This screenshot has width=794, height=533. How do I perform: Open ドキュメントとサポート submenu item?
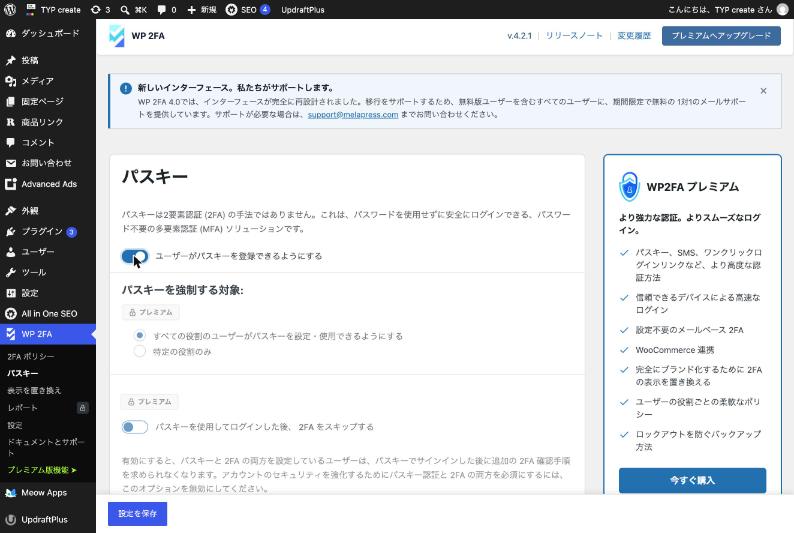[46, 446]
